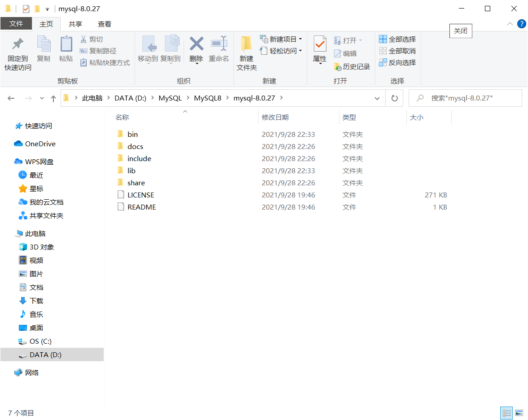Sort by Name (名称) column header

122,118
